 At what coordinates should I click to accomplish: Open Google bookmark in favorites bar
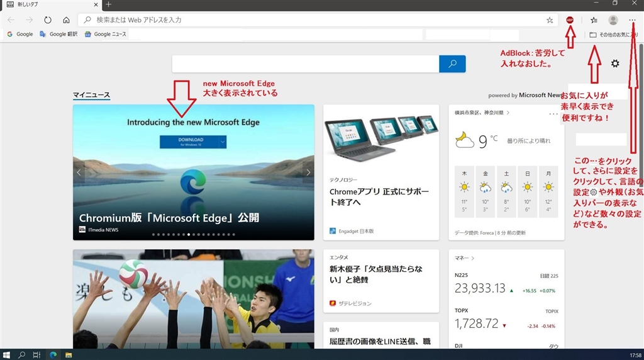(x=19, y=34)
